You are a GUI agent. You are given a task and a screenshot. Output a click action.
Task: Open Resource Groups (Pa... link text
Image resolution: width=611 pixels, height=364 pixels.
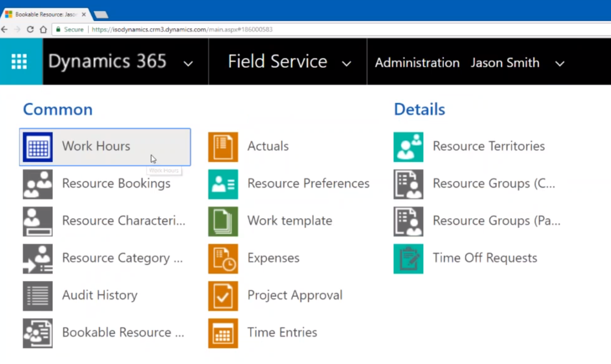pyautogui.click(x=496, y=221)
